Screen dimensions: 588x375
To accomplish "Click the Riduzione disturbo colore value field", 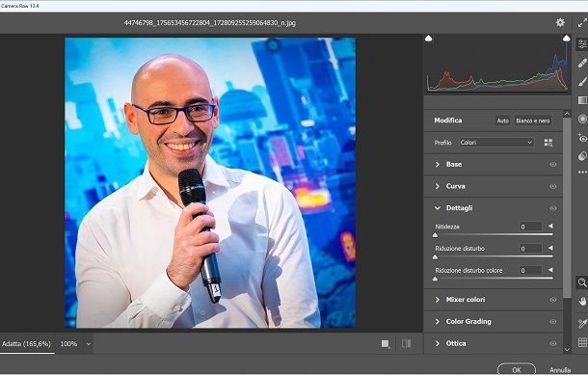I will [530, 270].
